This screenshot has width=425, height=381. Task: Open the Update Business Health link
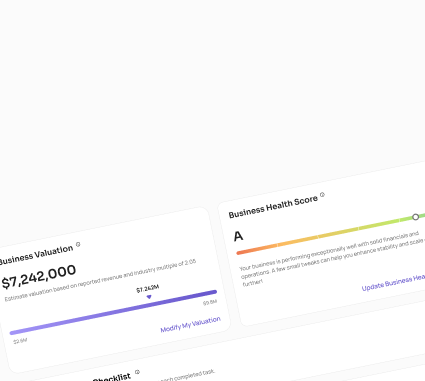pyautogui.click(x=393, y=283)
